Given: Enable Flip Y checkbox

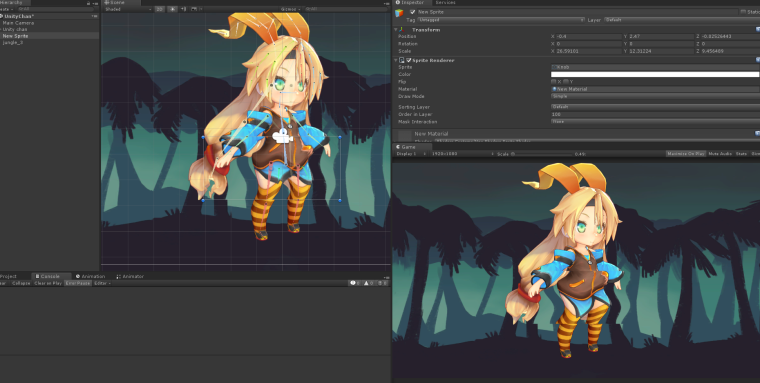Looking at the screenshot, I should tap(566, 81).
